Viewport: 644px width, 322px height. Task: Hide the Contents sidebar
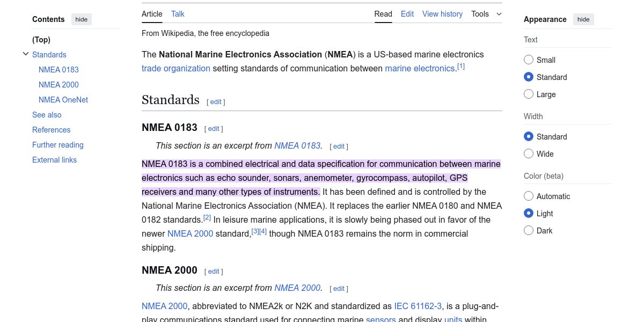[x=82, y=19]
